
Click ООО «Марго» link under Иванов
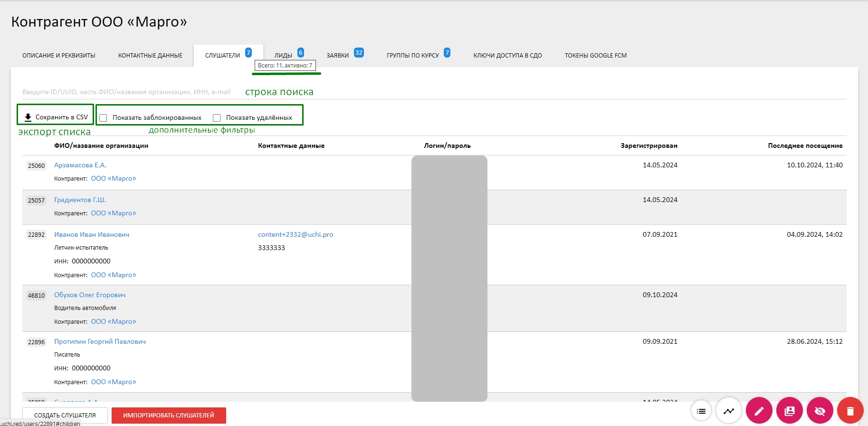(x=114, y=275)
